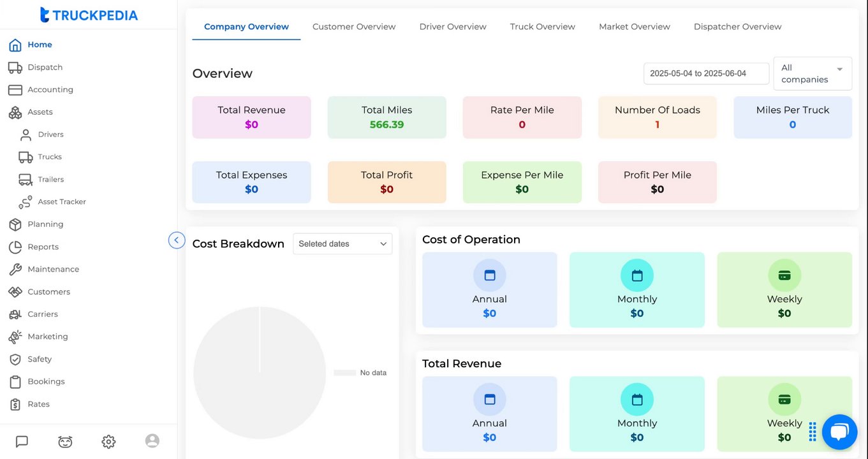Select the Weekly Cost of Operation card
Image resolution: width=868 pixels, height=459 pixels.
pyautogui.click(x=784, y=289)
